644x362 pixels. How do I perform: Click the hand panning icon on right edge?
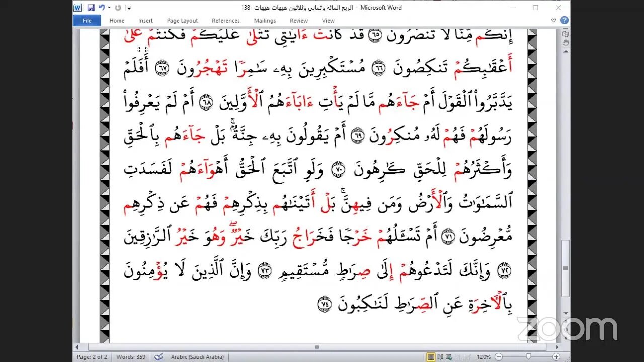point(566,43)
